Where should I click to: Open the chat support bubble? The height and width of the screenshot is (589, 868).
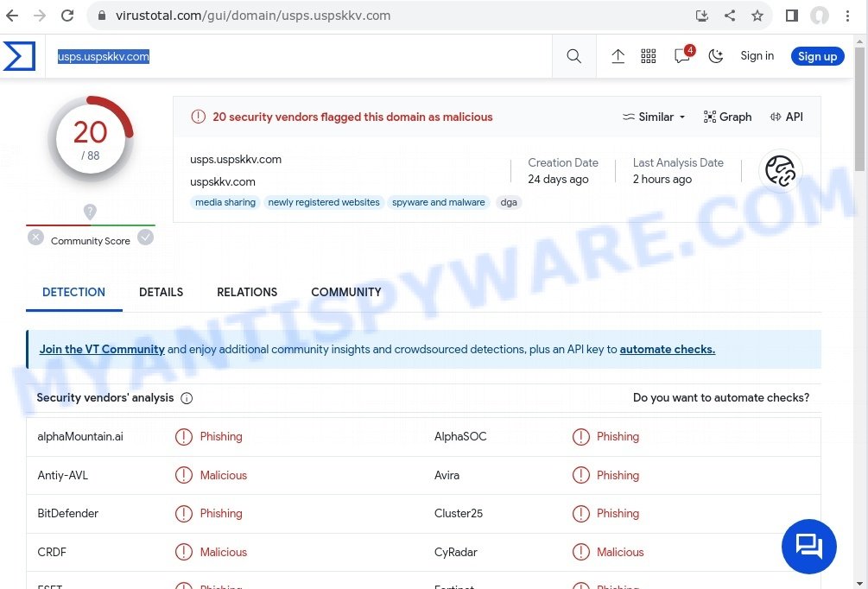click(x=808, y=547)
